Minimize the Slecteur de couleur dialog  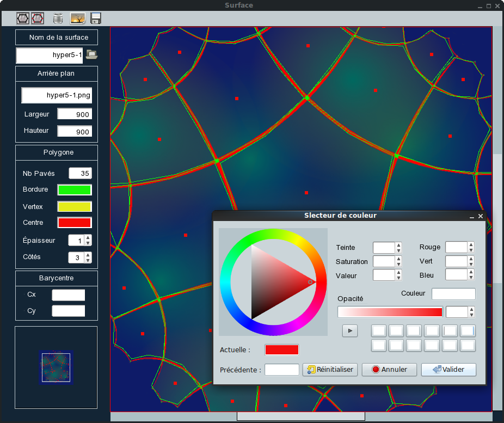coord(471,216)
